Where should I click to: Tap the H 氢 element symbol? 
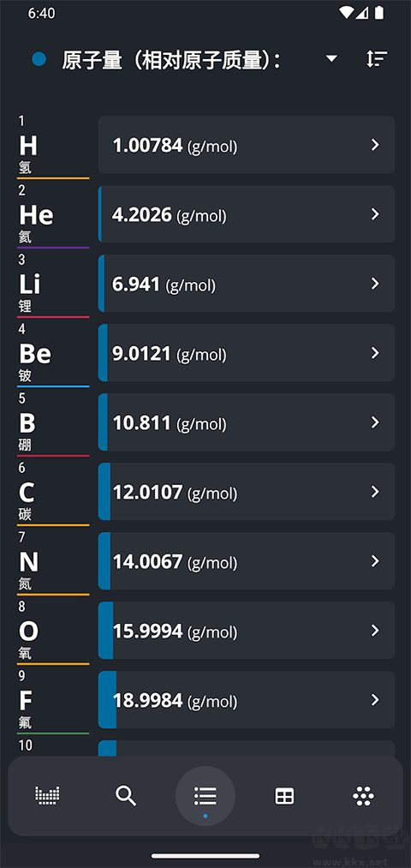pos(28,146)
